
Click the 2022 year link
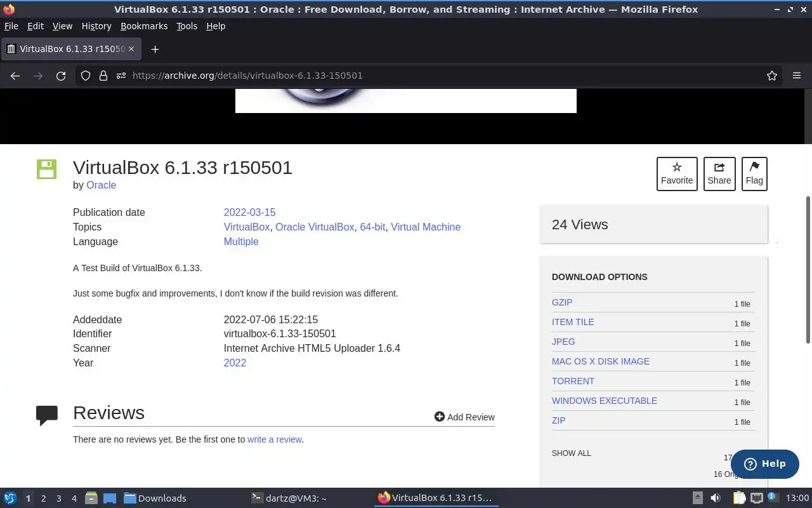(x=235, y=363)
